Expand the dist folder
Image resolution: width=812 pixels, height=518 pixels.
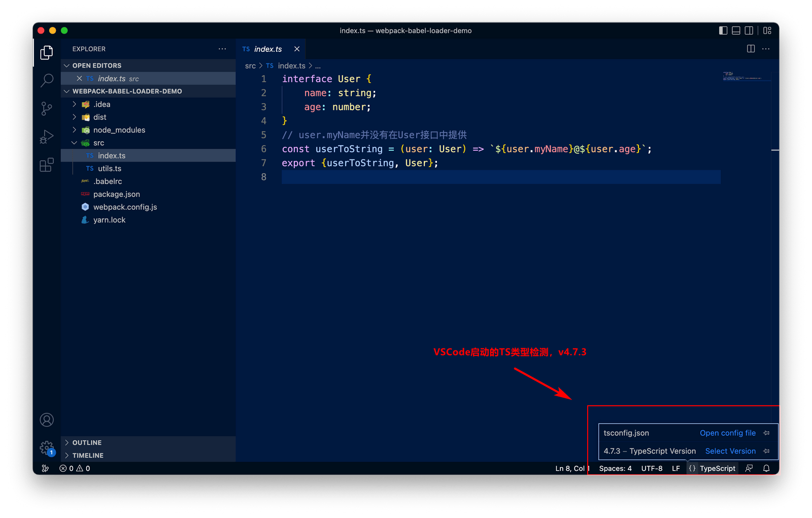pyautogui.click(x=148, y=117)
